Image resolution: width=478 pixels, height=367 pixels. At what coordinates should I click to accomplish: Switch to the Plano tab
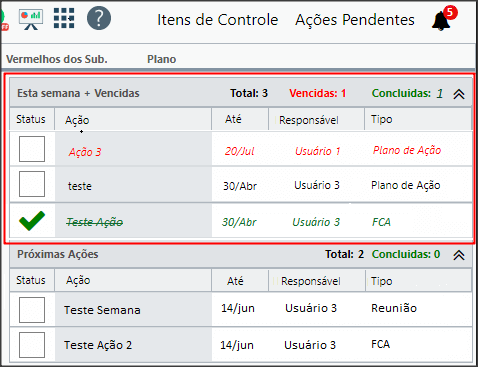(162, 59)
